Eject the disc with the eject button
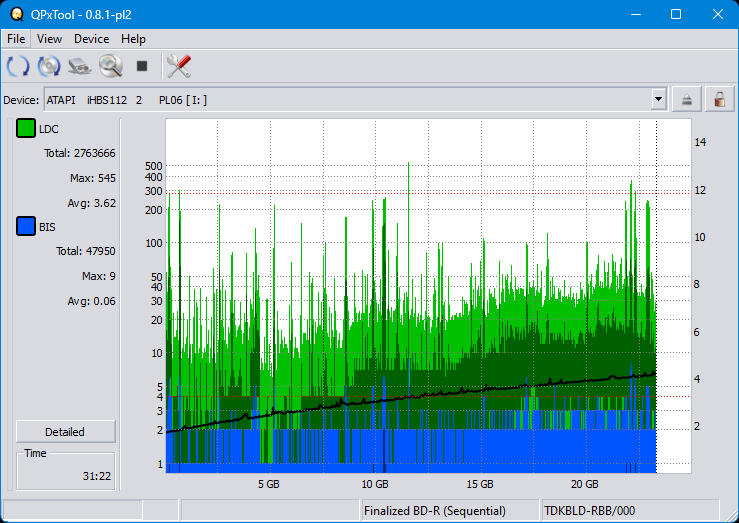Image resolution: width=739 pixels, height=523 pixels. coord(687,99)
